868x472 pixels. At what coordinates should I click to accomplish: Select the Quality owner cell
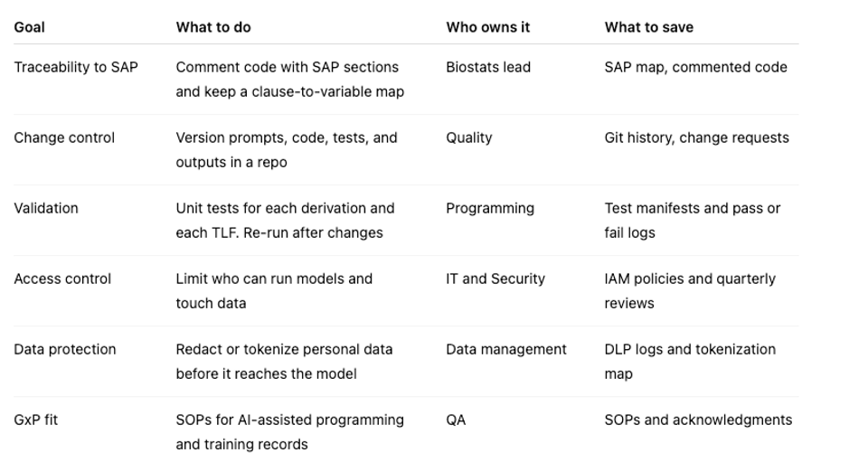click(469, 137)
